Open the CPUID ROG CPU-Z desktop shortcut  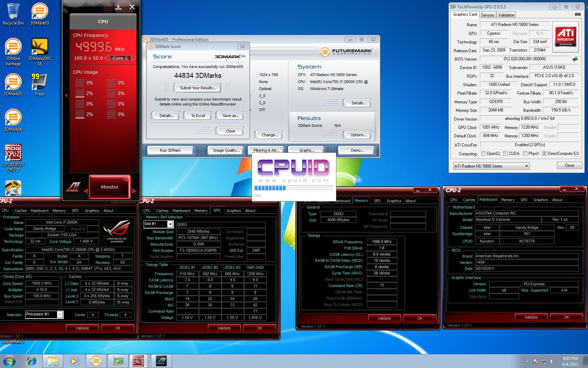(x=13, y=158)
